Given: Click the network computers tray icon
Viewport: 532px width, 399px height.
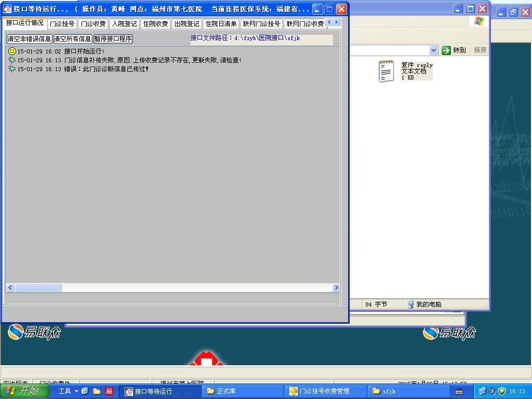Looking at the screenshot, I should [x=482, y=391].
